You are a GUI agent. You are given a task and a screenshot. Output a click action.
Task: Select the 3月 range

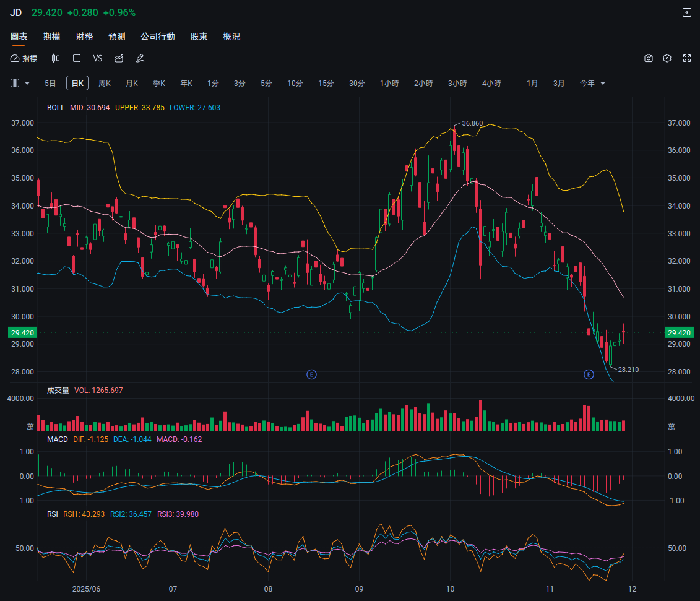click(559, 83)
